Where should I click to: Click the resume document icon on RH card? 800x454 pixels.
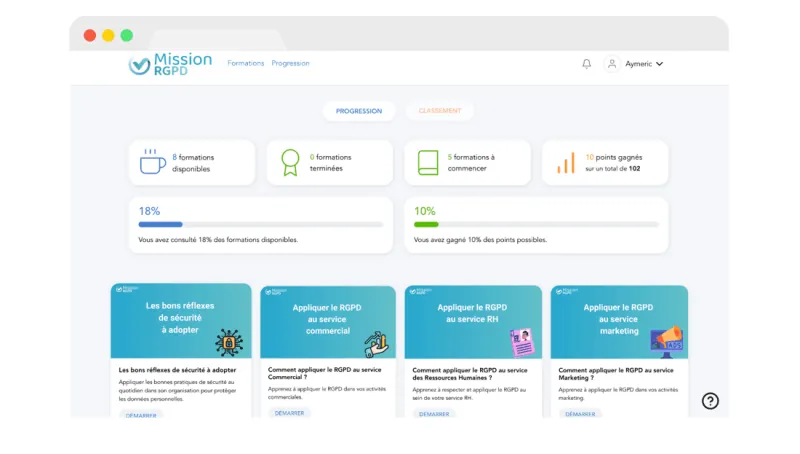pos(521,342)
